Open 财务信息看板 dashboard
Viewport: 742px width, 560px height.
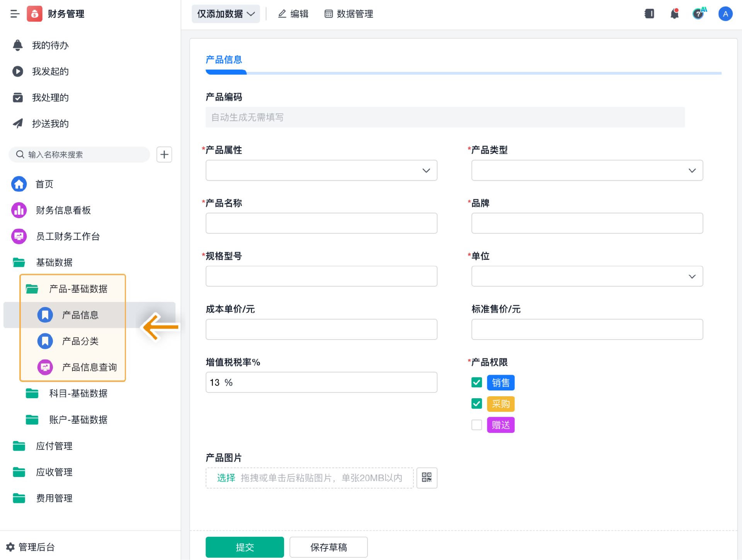click(x=63, y=210)
